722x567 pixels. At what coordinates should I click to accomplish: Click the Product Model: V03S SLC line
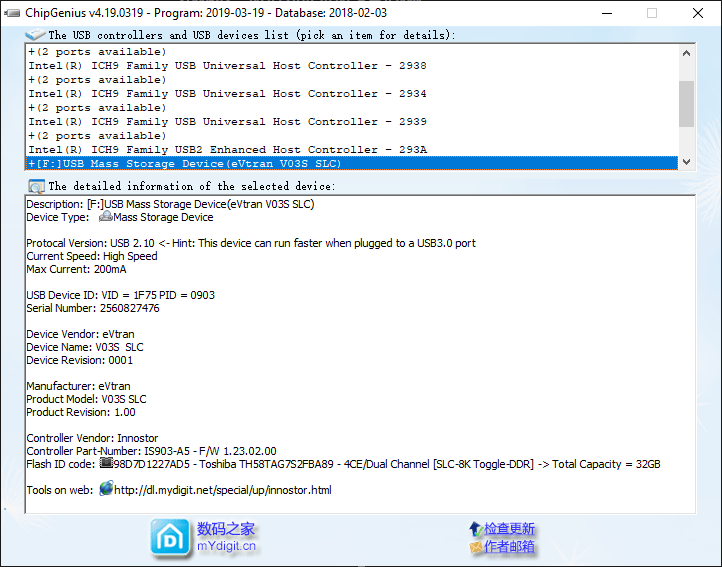pyautogui.click(x=86, y=399)
